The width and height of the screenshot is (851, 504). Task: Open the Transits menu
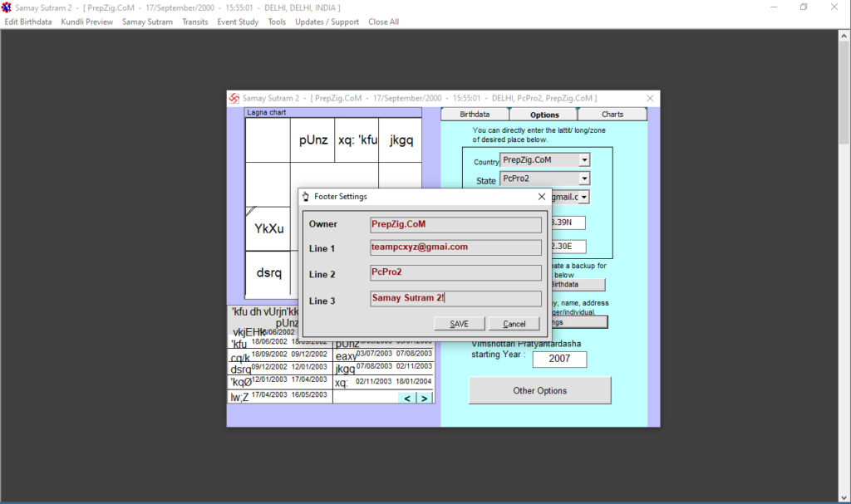click(x=194, y=22)
